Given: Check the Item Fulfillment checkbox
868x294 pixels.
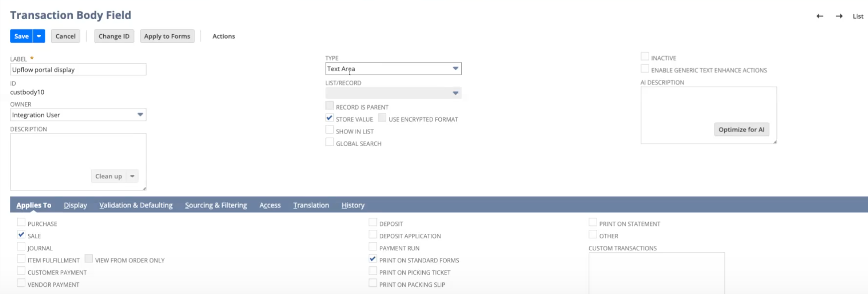Looking at the screenshot, I should coord(21,258).
